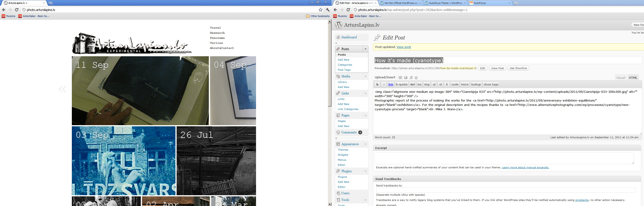Reload the photo.artursLapins.lv page in left browser

tap(17, 10)
